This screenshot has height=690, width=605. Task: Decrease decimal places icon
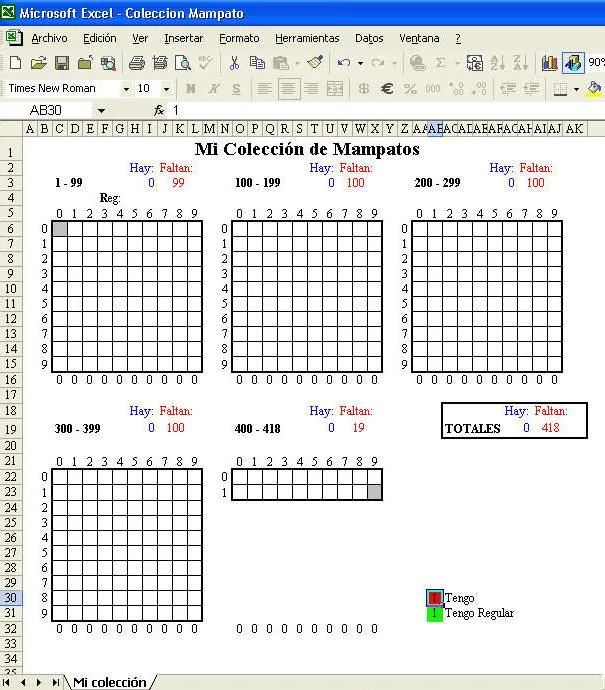(x=479, y=88)
